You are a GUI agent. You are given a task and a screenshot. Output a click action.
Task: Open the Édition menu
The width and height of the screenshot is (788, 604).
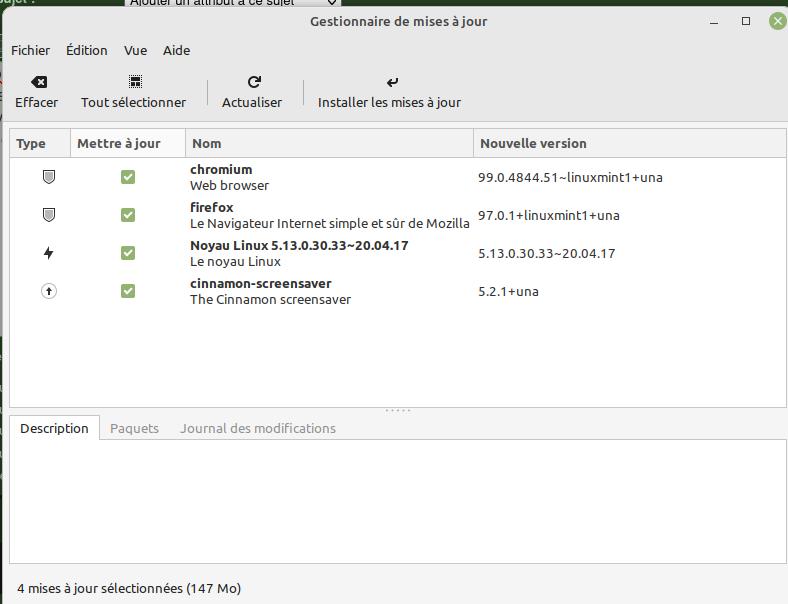click(86, 50)
